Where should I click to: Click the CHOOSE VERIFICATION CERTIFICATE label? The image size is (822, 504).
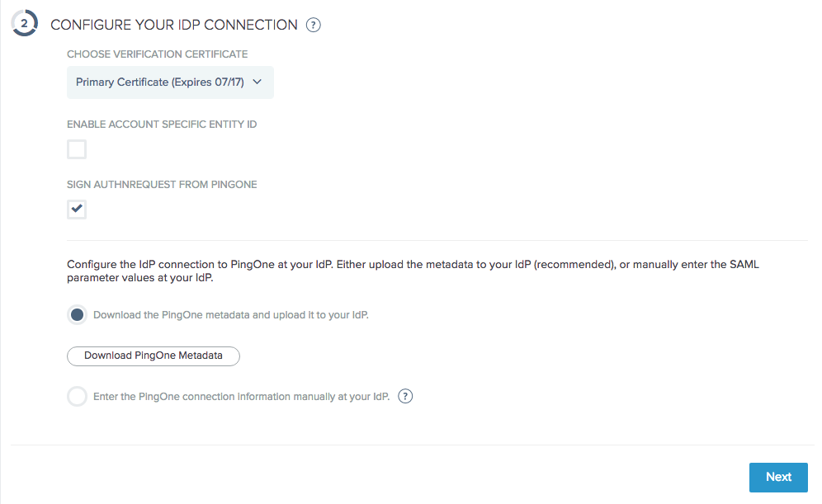pyautogui.click(x=157, y=54)
